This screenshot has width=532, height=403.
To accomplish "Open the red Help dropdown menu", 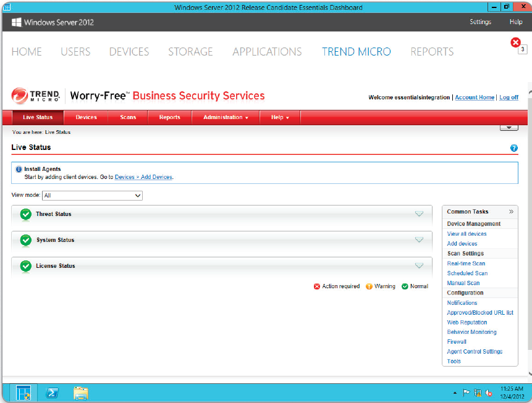I will (280, 117).
